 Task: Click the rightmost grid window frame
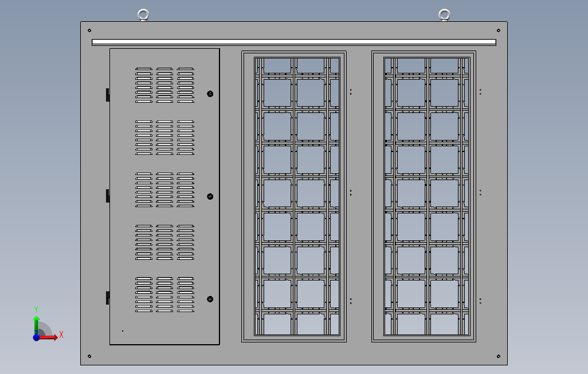tap(424, 196)
